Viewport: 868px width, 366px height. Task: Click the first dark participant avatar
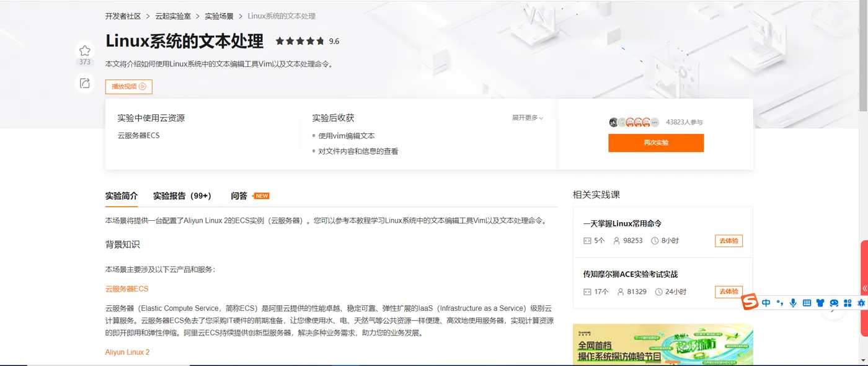tap(613, 122)
